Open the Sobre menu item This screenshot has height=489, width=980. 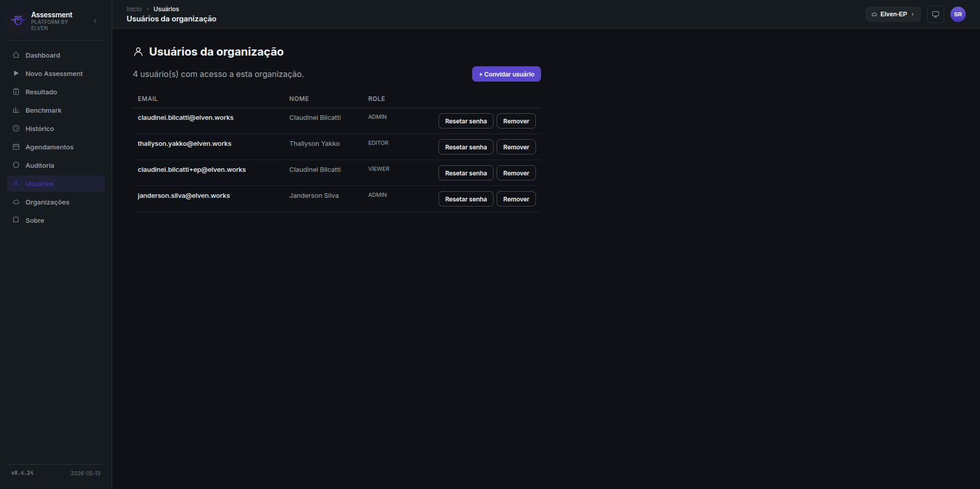pos(56,220)
